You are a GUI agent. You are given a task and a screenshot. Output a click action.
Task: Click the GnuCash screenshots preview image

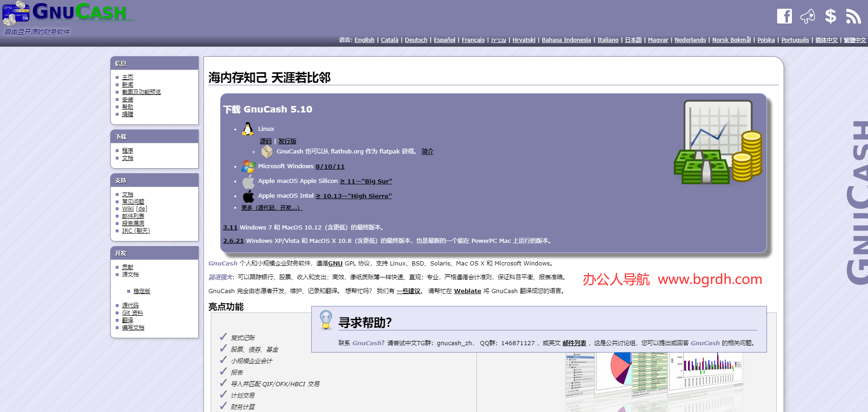point(654,382)
